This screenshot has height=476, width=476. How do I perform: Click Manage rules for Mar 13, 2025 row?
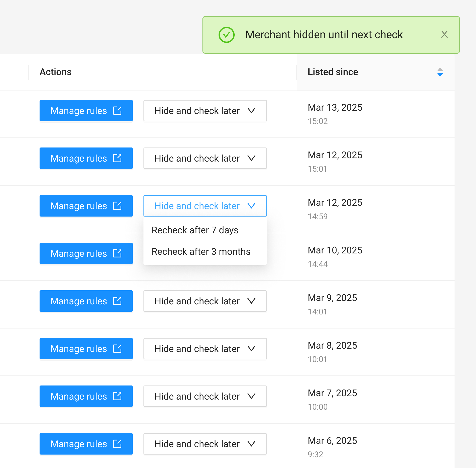point(86,111)
